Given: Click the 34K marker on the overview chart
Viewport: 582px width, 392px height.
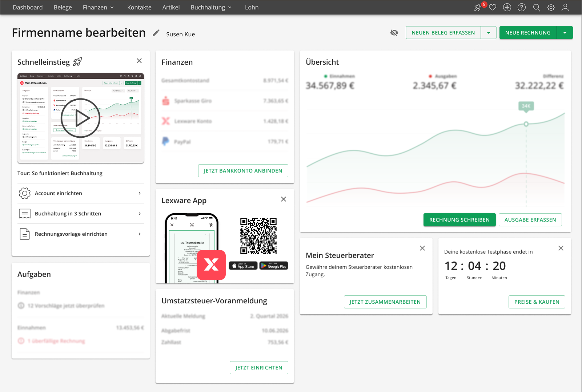Looking at the screenshot, I should tap(526, 106).
